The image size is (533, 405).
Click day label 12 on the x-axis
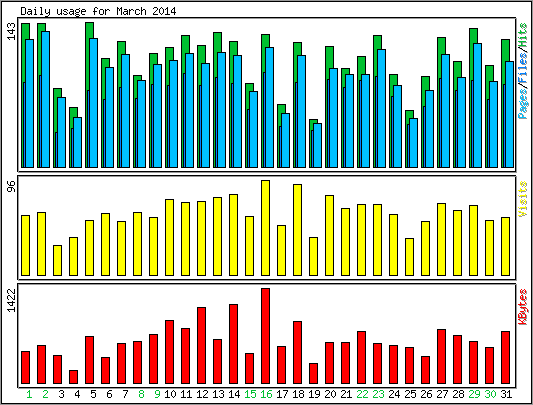[x=202, y=394]
